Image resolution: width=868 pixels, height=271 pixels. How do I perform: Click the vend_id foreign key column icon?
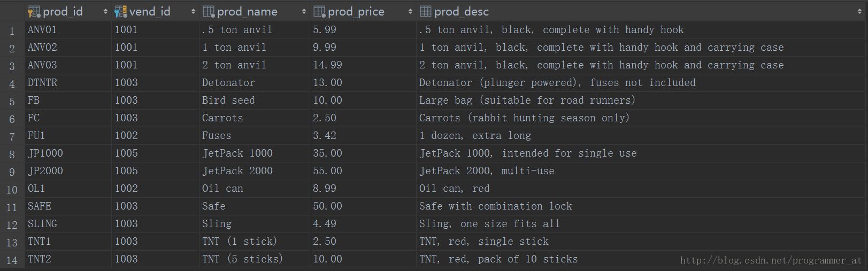coord(121,11)
